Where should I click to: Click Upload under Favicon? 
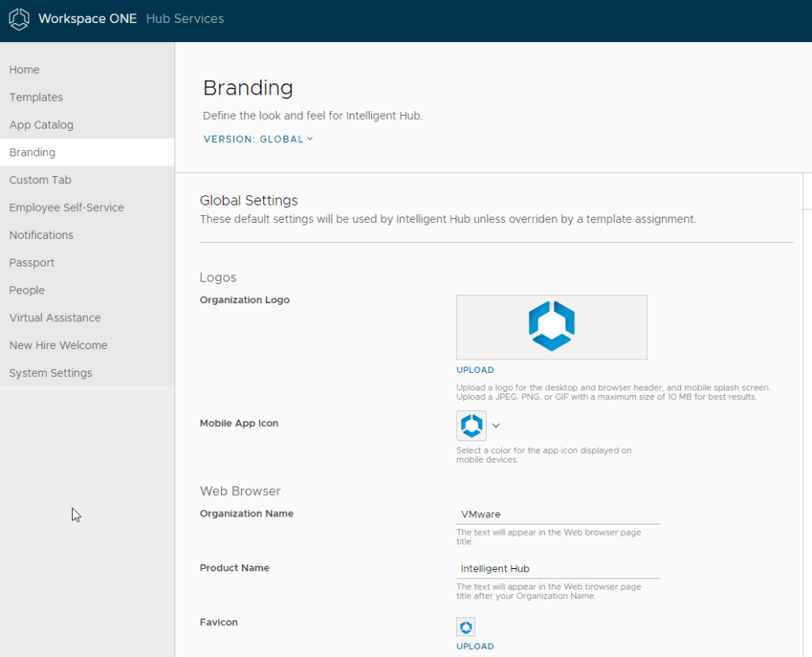[x=475, y=646]
